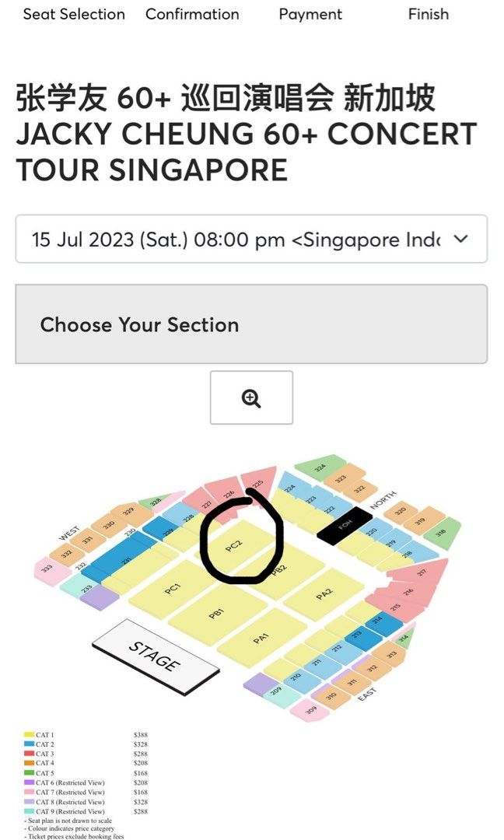This screenshot has height=840, width=504.
Task: Open the concert date dropdown
Action: 252,240
